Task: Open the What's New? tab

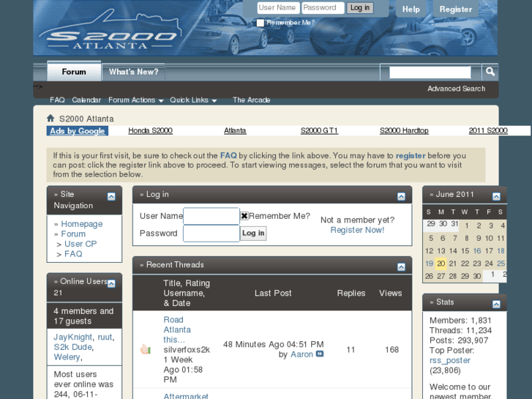Action: pyautogui.click(x=134, y=72)
